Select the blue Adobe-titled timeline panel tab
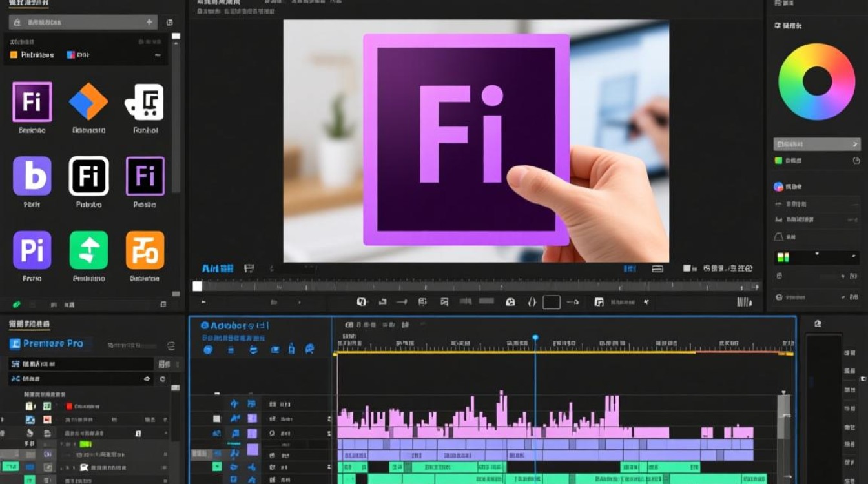The width and height of the screenshot is (868, 484). coord(234,326)
